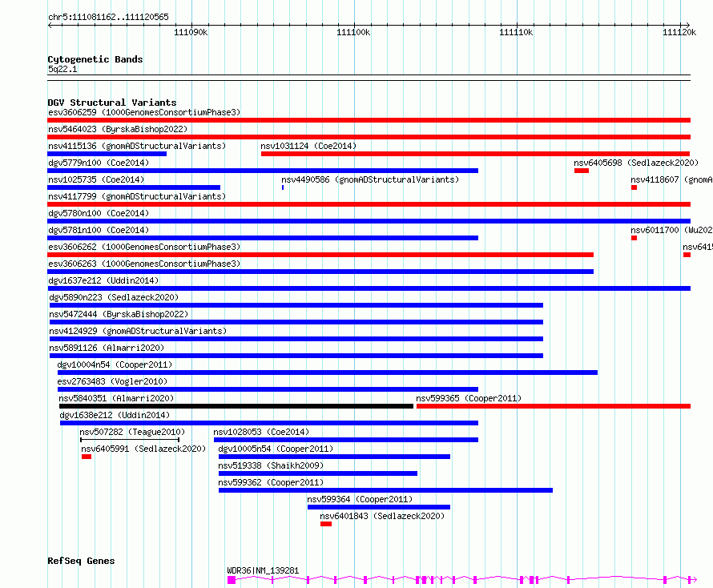Click the blue nsv599364 (Cooper2011) bar

click(x=379, y=507)
